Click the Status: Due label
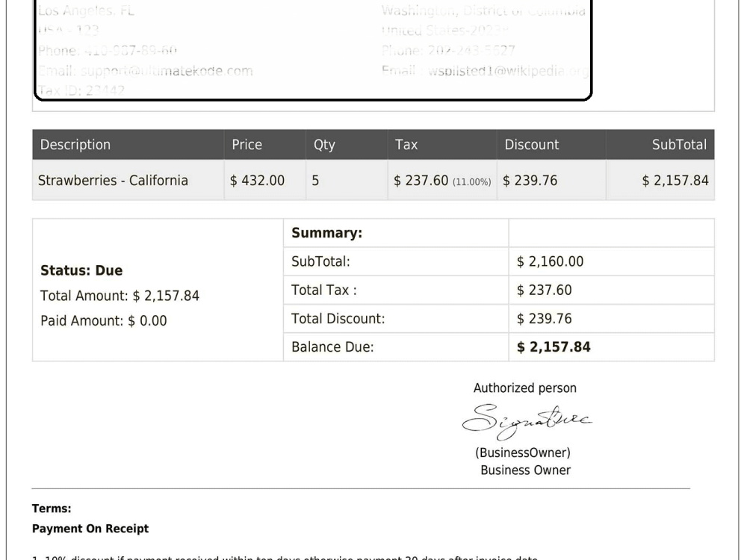 [x=81, y=270]
